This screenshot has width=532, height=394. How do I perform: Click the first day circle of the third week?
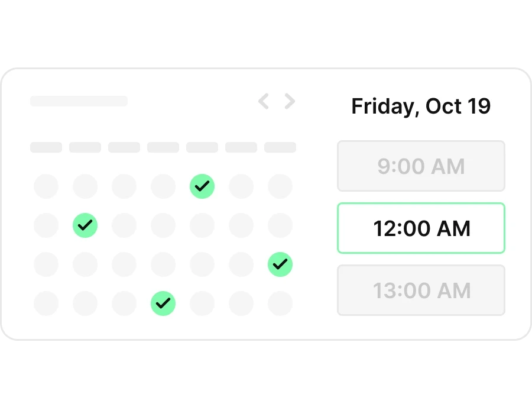coord(46,264)
